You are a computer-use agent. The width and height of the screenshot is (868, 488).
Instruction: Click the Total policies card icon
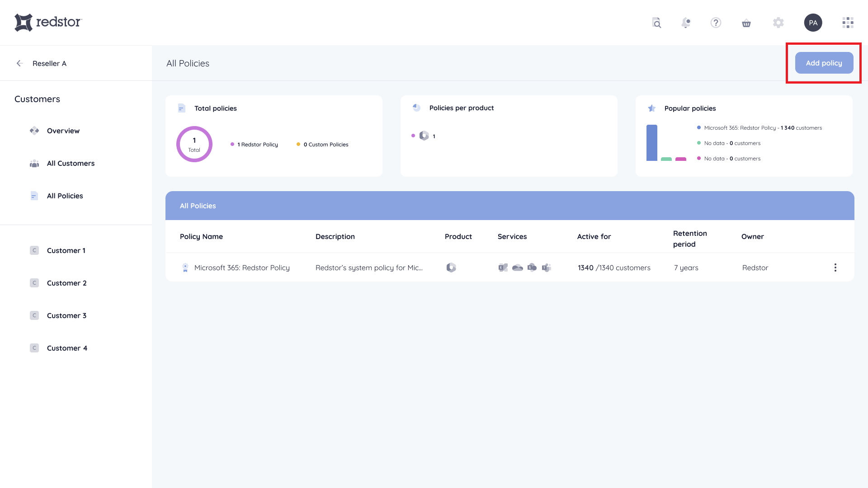pos(182,108)
